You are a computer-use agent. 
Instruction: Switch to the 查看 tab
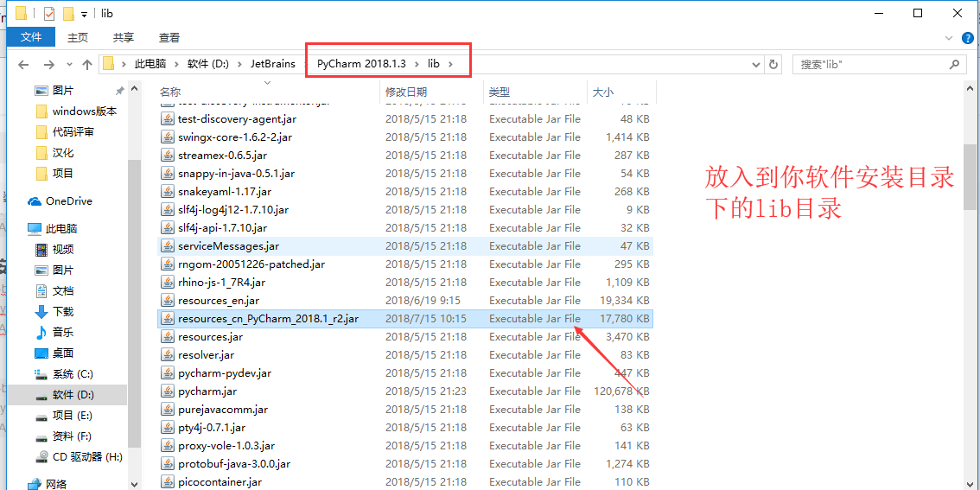pos(169,37)
